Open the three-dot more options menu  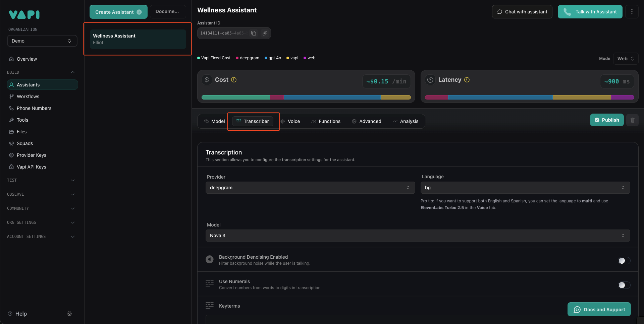coord(632,12)
